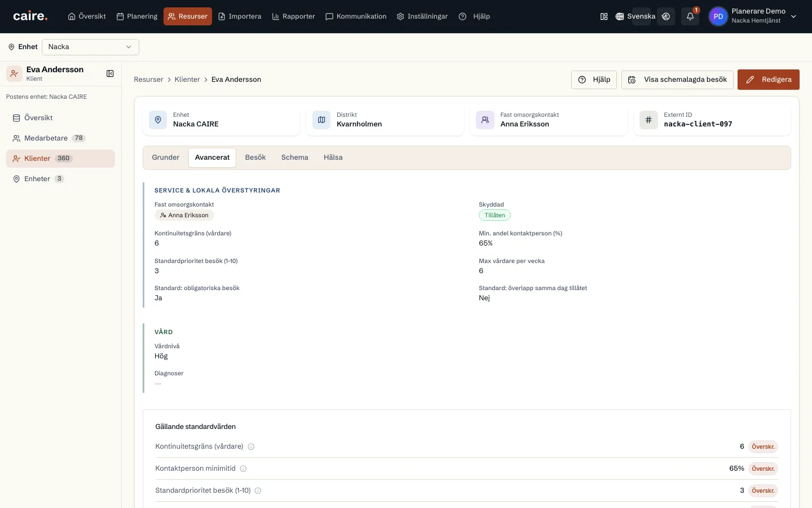The width and height of the screenshot is (812, 508).
Task: Click the Redigera button
Action: coord(769,80)
